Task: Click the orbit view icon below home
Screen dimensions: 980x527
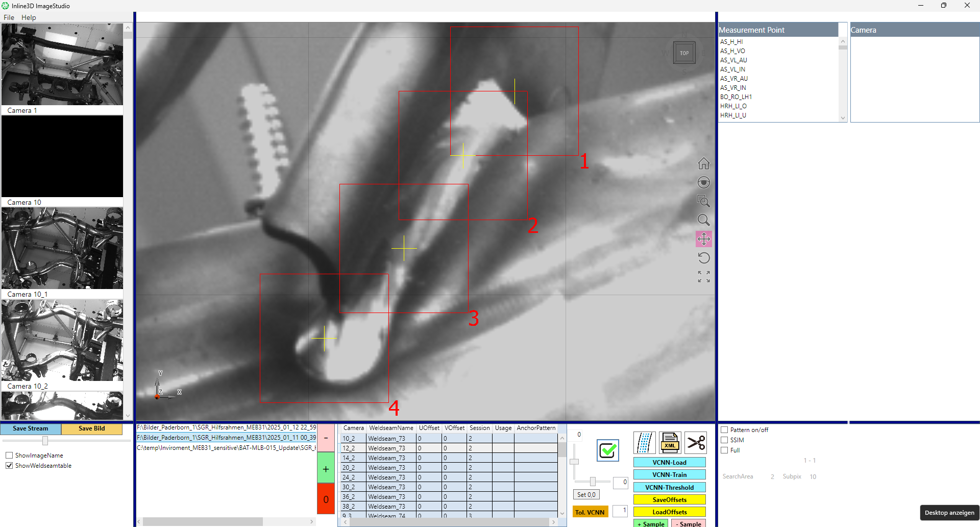Action: coord(704,182)
